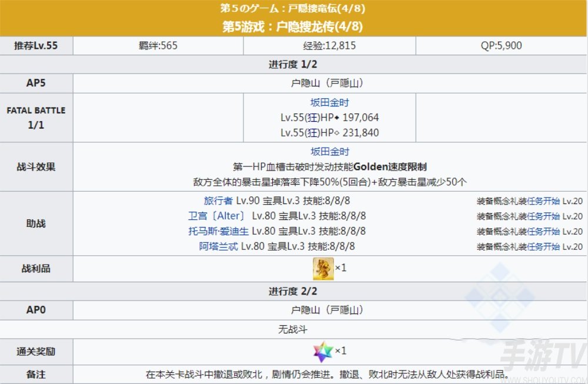Click the Chinese title 第5游戏：户隐搜龙传(4/8)
The height and width of the screenshot is (384, 588).
click(x=293, y=26)
